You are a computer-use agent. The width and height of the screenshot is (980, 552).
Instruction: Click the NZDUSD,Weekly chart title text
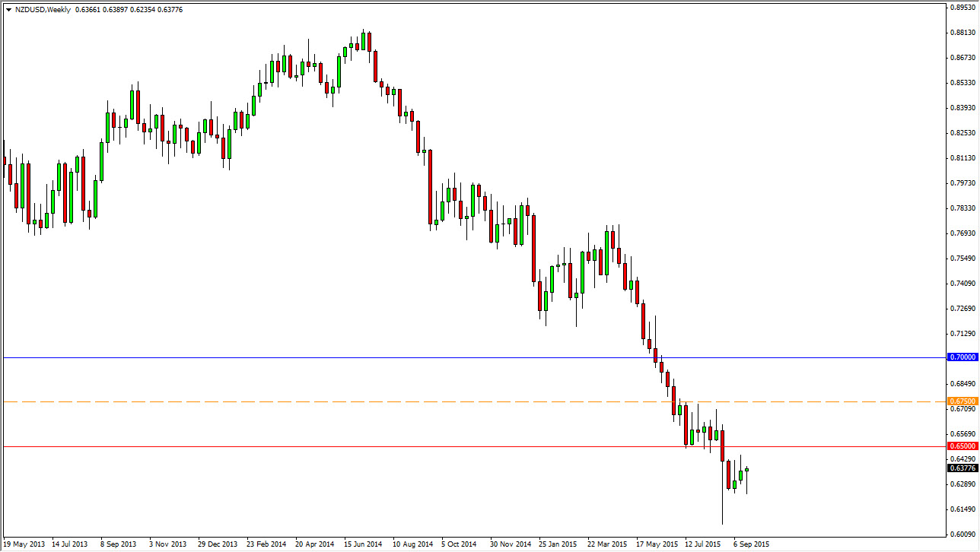pyautogui.click(x=43, y=9)
